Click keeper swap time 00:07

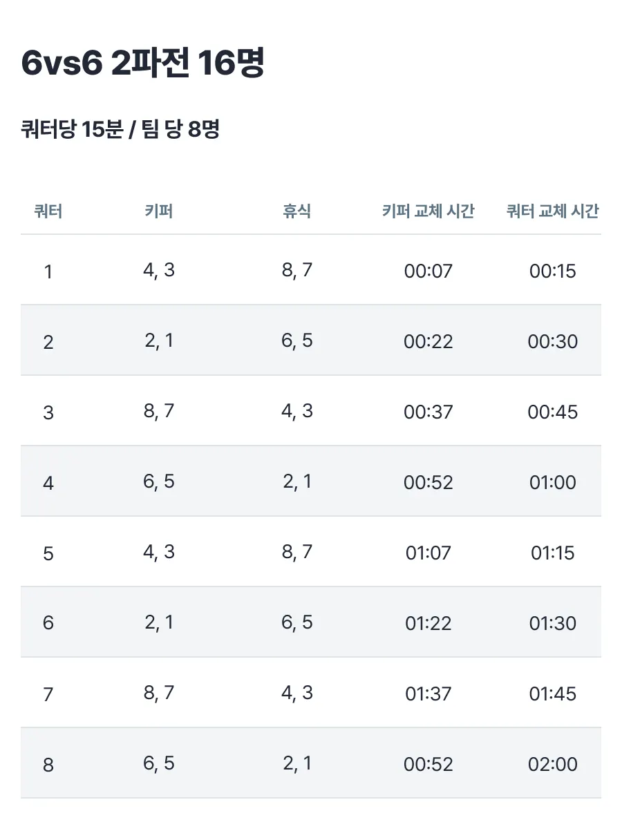pyautogui.click(x=428, y=271)
